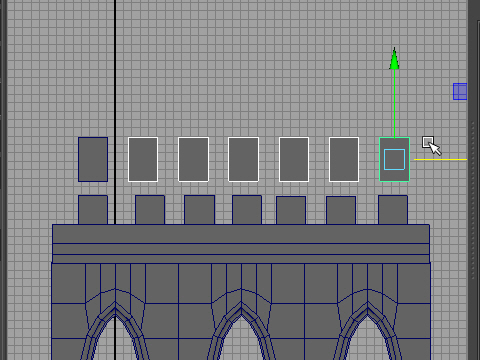Click the dotted panel divider grip on right edge

coord(473,200)
